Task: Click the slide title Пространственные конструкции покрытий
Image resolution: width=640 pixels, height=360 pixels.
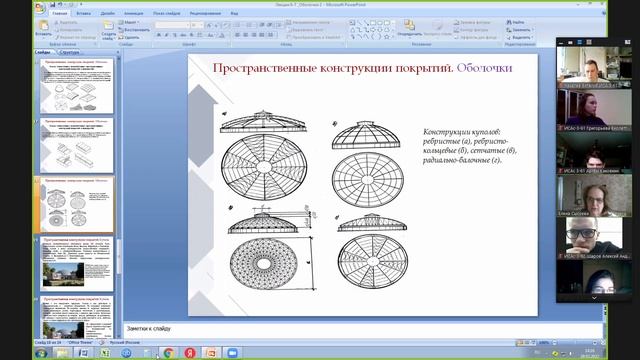Action: point(333,68)
